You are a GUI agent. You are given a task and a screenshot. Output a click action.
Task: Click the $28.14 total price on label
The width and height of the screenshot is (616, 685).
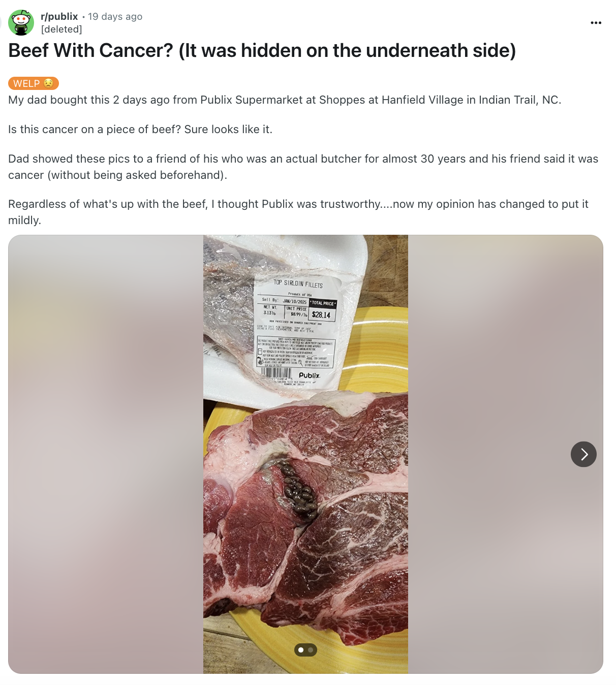(321, 315)
